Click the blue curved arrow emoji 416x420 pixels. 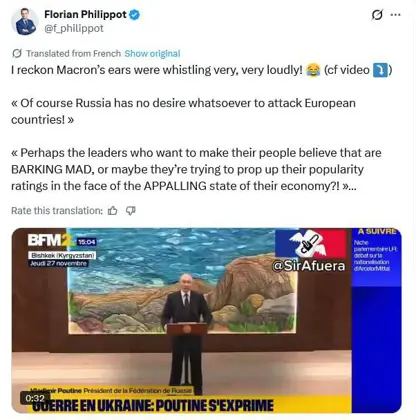click(x=380, y=70)
